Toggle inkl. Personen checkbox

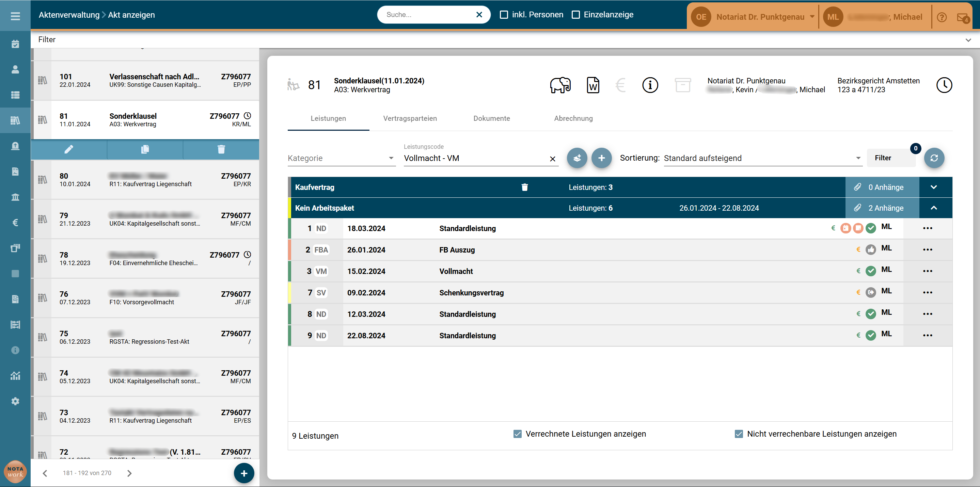click(x=504, y=14)
